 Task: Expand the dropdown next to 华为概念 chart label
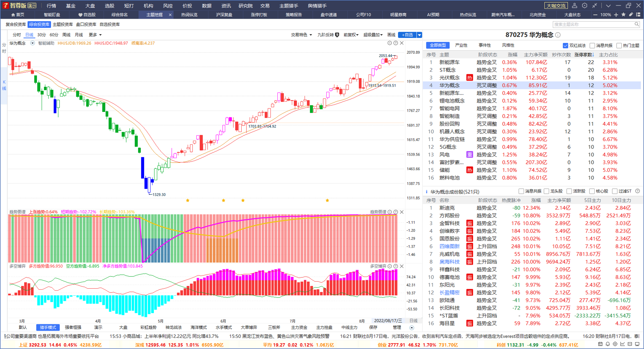(x=33, y=43)
